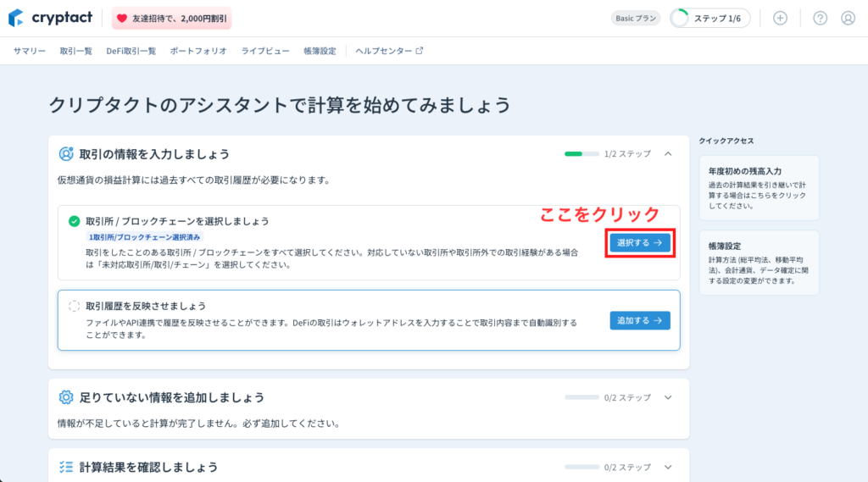
Task: Click the cryptact logo
Action: (x=50, y=18)
